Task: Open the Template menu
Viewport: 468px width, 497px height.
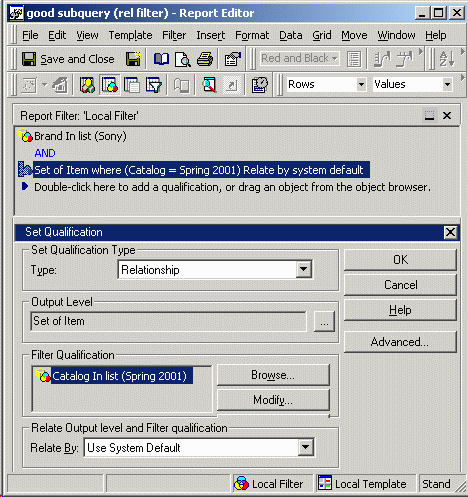Action: [x=130, y=35]
